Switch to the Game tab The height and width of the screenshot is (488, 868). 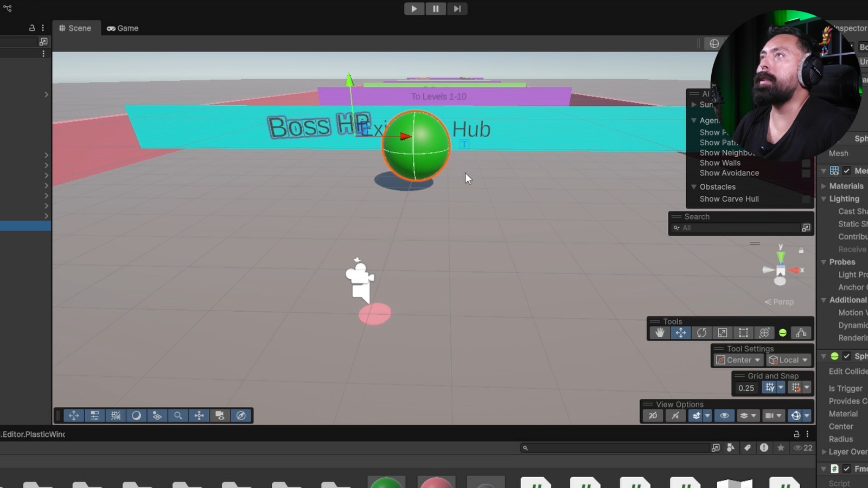122,28
